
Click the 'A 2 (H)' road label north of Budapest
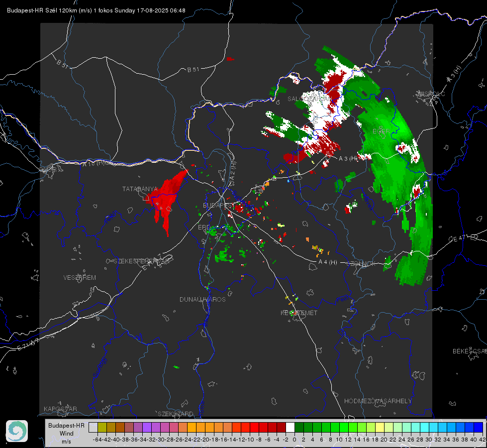point(233,171)
